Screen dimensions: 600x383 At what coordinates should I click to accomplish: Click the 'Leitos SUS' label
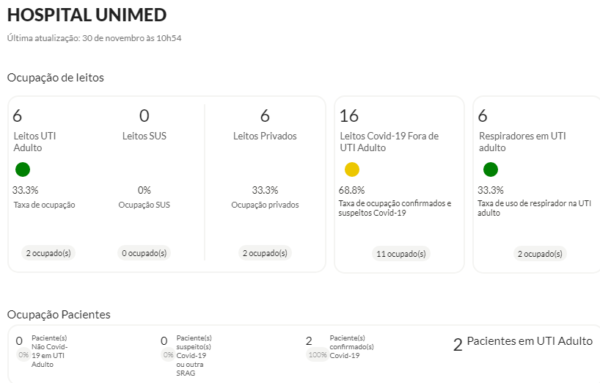pyautogui.click(x=144, y=136)
